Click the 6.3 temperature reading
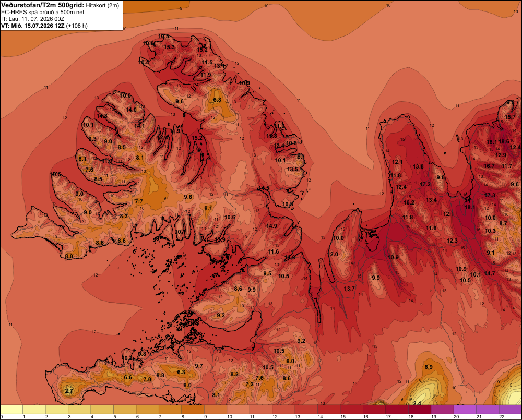522x420 pixels. (181, 372)
